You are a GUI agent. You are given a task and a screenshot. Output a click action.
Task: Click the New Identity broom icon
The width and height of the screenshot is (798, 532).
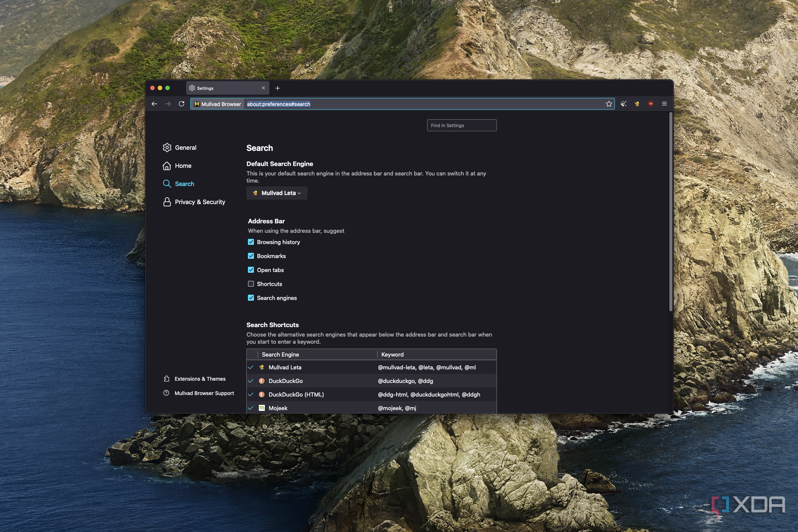pos(623,104)
